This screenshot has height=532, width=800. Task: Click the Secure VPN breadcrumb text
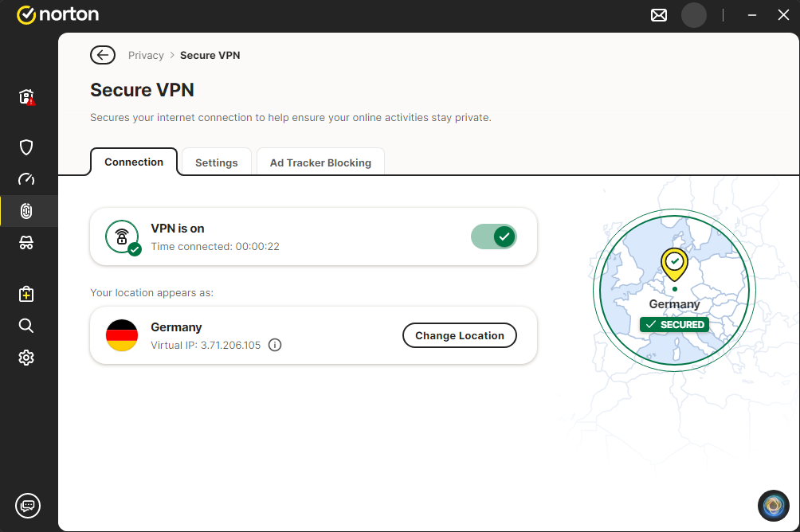pos(210,55)
